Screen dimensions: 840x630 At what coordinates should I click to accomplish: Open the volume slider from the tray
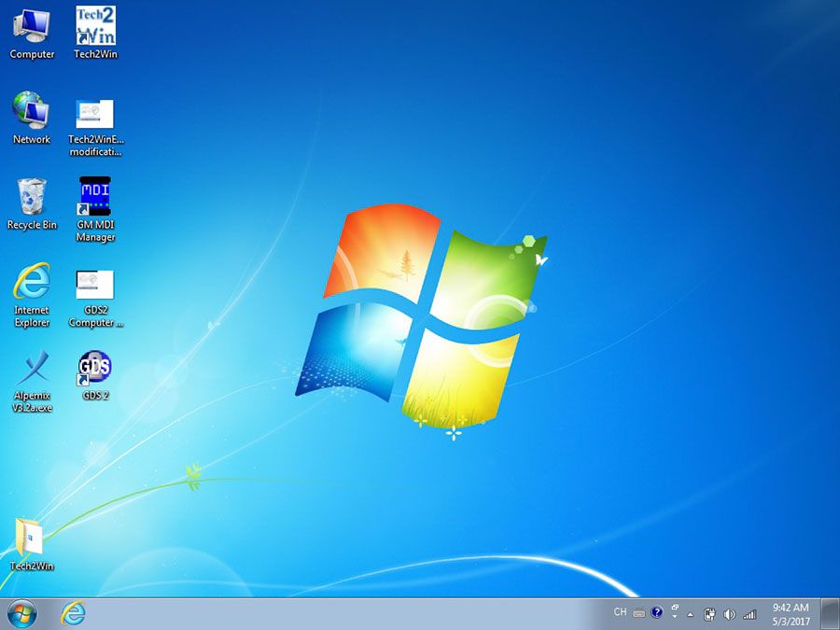pyautogui.click(x=728, y=614)
